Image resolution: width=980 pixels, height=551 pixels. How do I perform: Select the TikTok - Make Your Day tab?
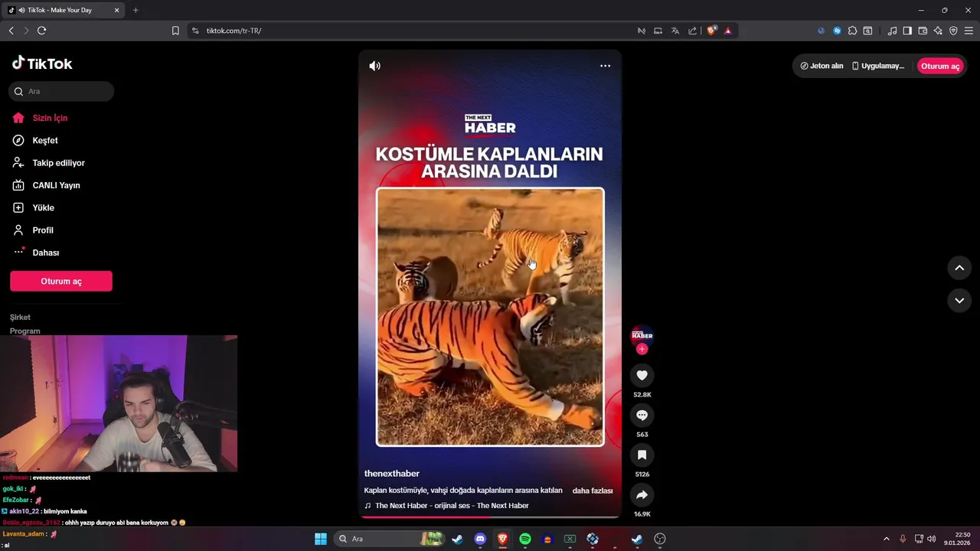tap(61, 10)
